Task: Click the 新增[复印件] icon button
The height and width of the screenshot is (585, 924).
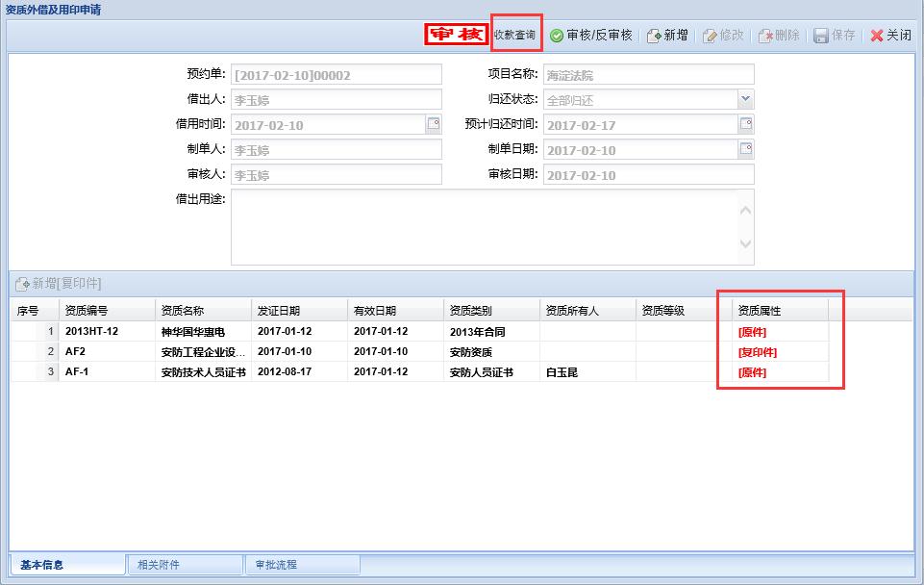Action: pyautogui.click(x=21, y=284)
